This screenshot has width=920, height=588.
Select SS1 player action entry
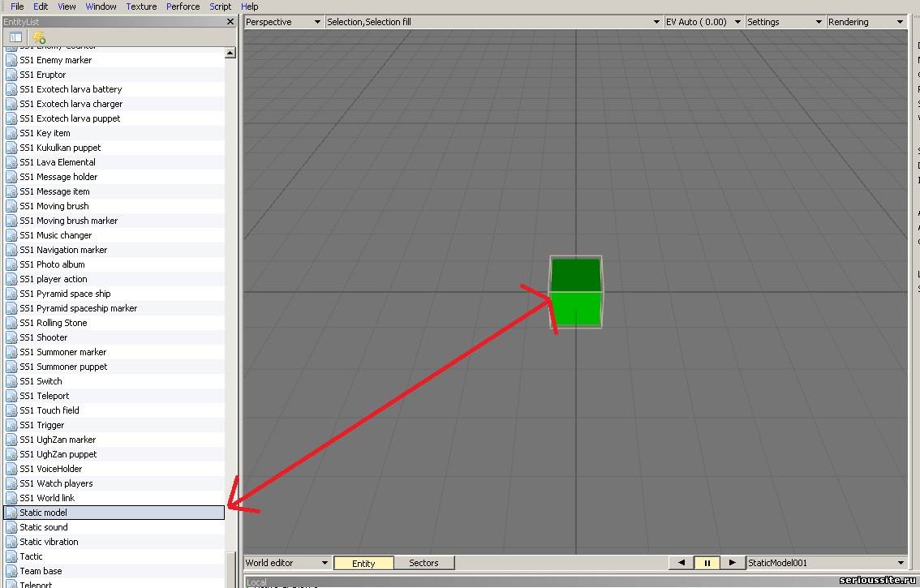(x=114, y=279)
